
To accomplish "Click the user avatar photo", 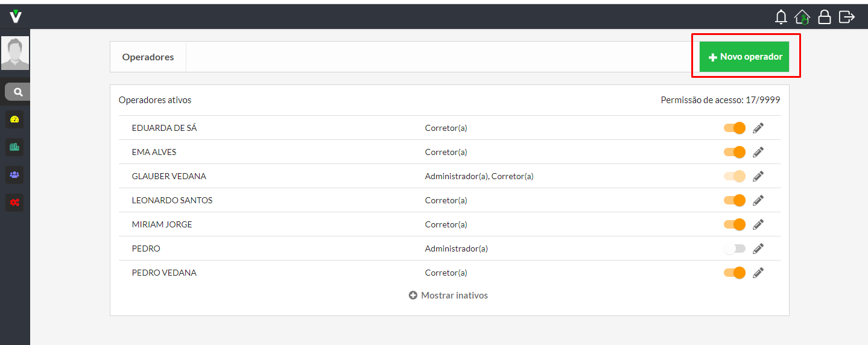I will point(15,53).
